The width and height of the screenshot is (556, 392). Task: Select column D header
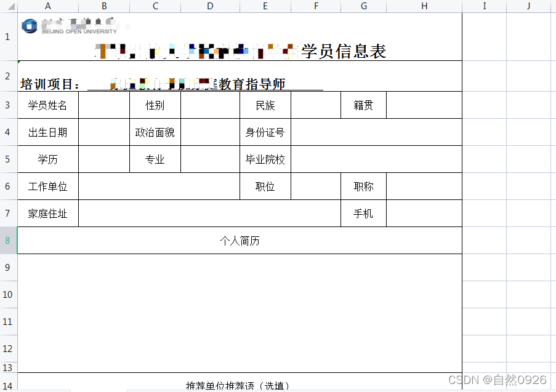(x=211, y=6)
